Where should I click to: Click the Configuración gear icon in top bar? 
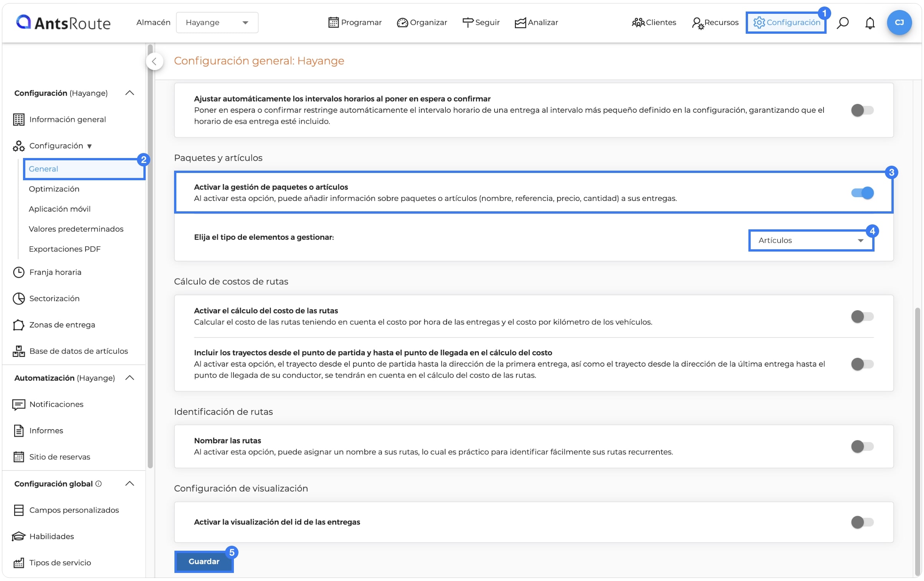click(x=758, y=23)
